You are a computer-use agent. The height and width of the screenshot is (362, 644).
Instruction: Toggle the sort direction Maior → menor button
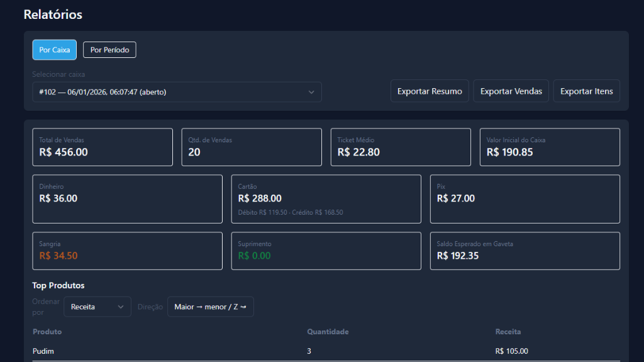coord(210,307)
